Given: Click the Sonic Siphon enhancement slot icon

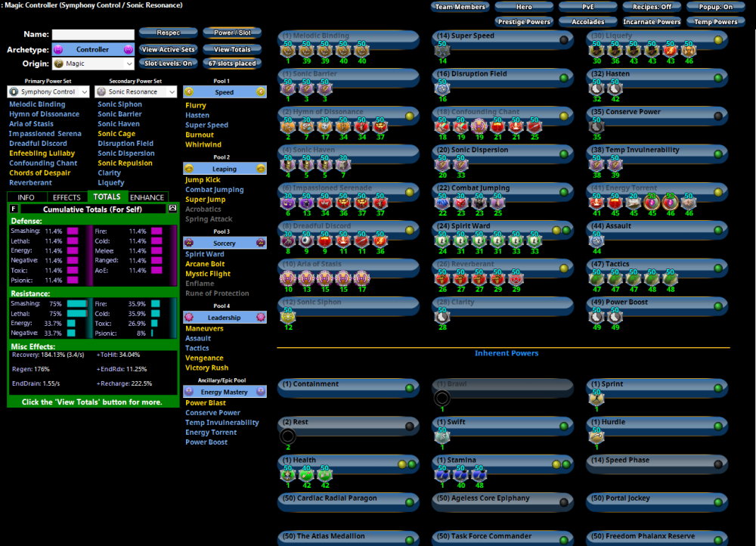Looking at the screenshot, I should point(287,317).
